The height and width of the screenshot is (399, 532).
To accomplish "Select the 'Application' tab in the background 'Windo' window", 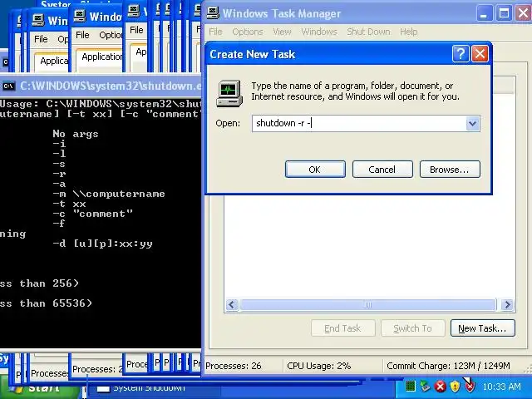I will click(x=101, y=57).
